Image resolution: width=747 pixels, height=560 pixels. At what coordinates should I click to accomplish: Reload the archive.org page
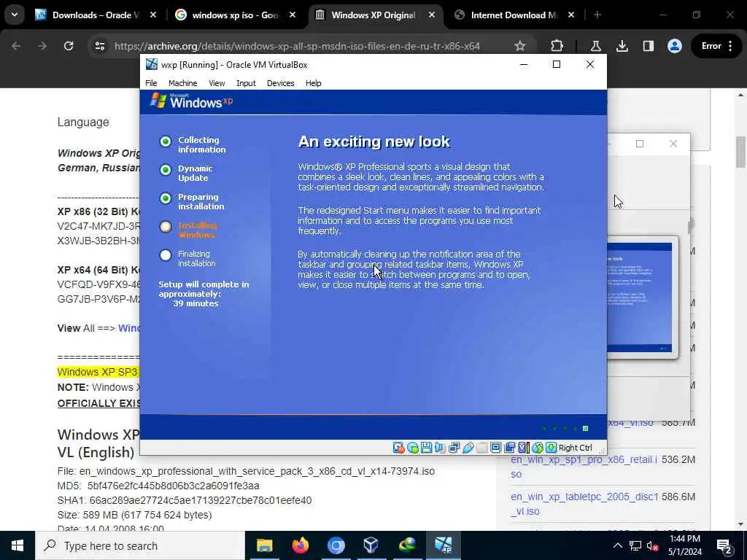[69, 46]
